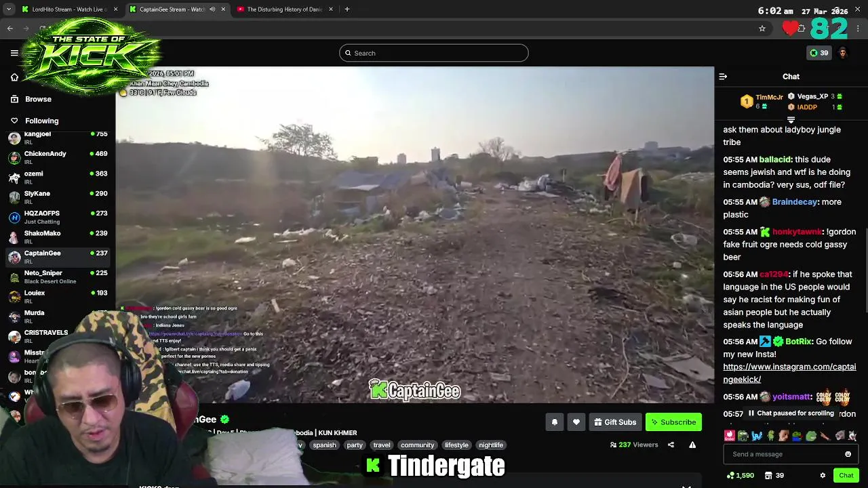Report stream with the warning triangle icon

point(692,445)
